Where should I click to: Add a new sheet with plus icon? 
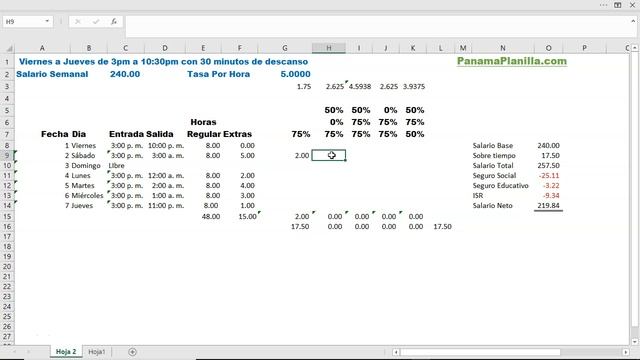(x=132, y=351)
